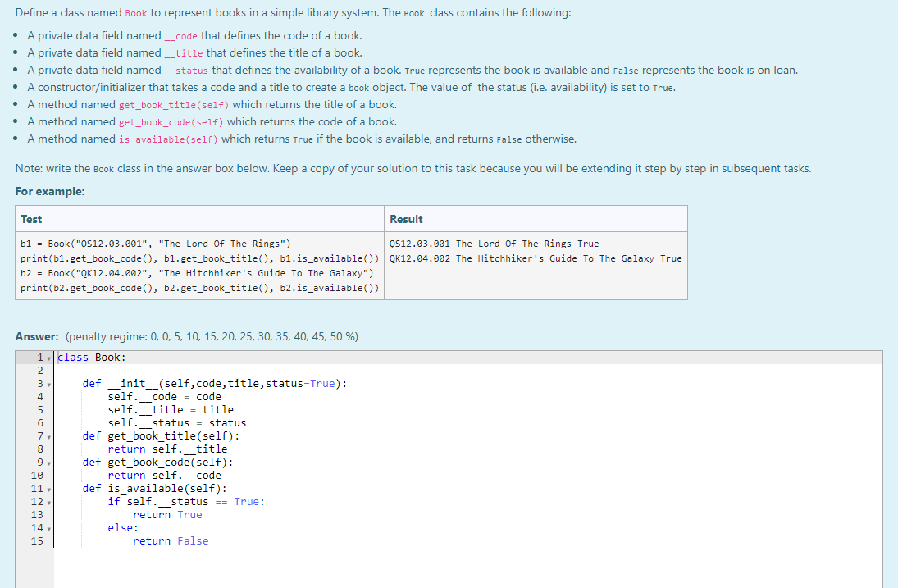Collapse the get_book_title fold arrow on line 7
Screen dimensions: 898x588
tap(49, 437)
